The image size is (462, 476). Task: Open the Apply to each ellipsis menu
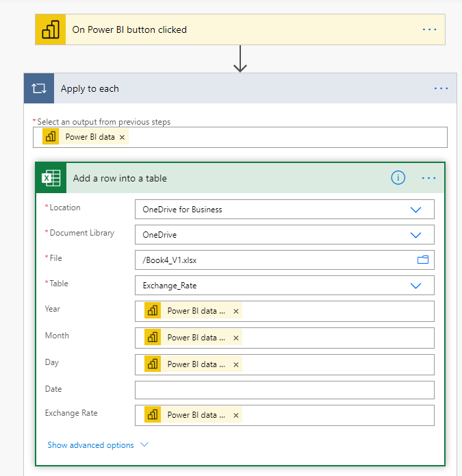441,88
